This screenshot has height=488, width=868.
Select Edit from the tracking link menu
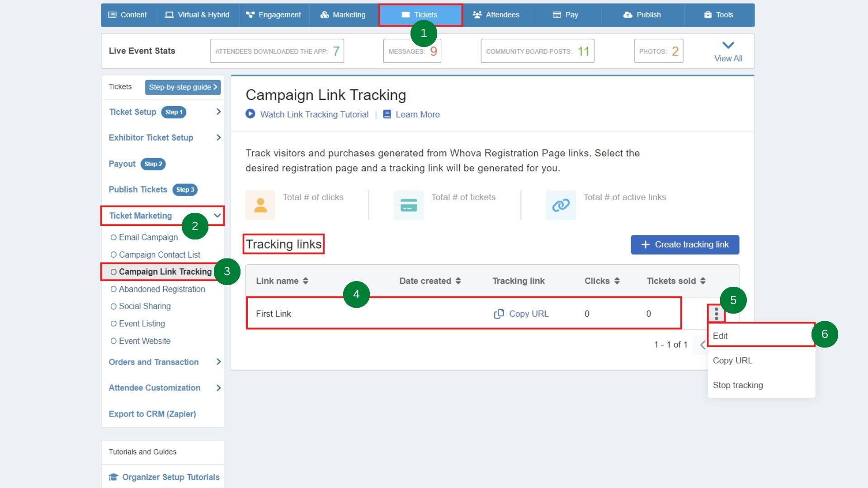(x=720, y=335)
